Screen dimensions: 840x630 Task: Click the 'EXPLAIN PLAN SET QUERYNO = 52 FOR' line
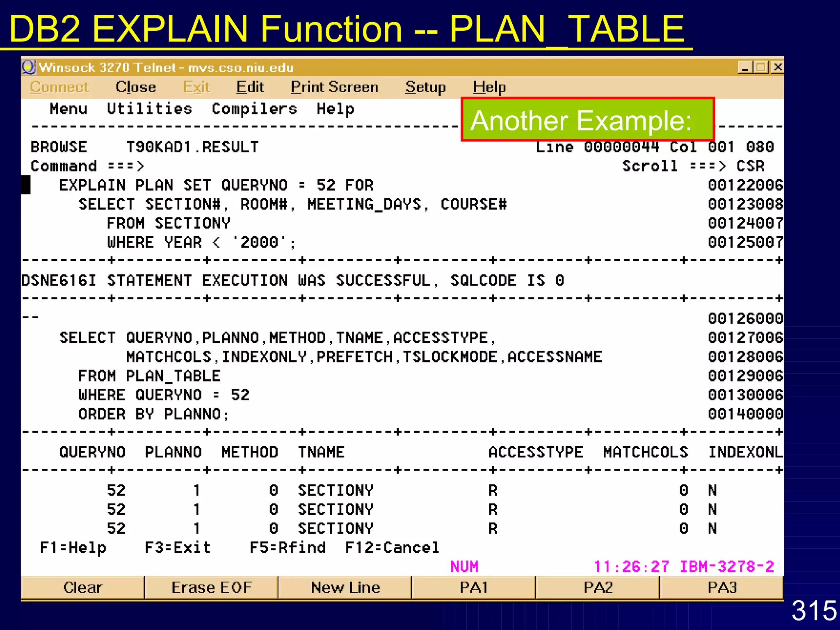click(216, 185)
